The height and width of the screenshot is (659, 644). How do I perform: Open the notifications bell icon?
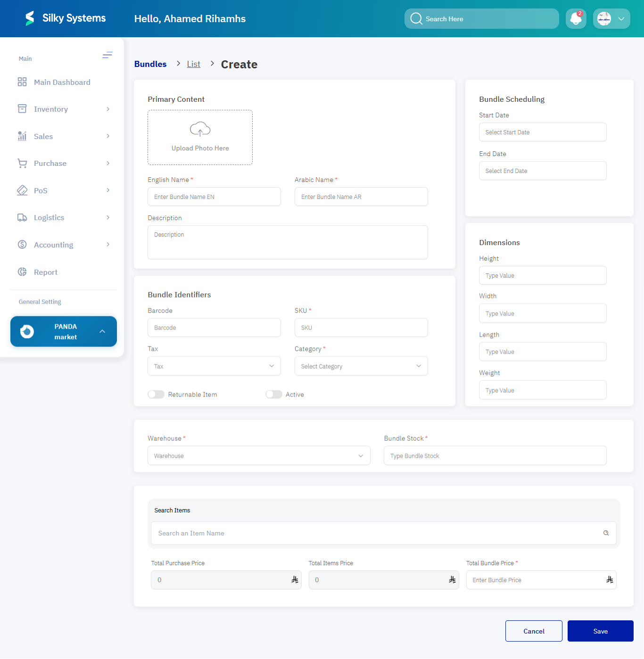coord(576,18)
